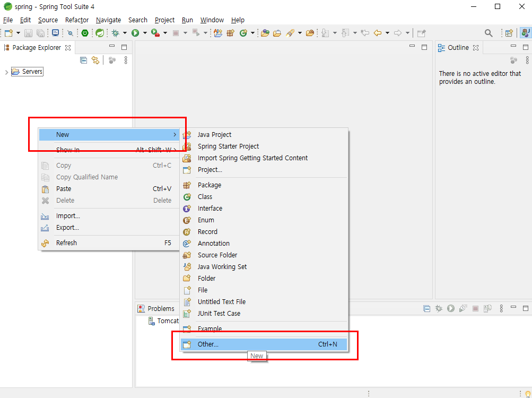
Task: Click Collapse All in Package Explorer
Action: [83, 60]
